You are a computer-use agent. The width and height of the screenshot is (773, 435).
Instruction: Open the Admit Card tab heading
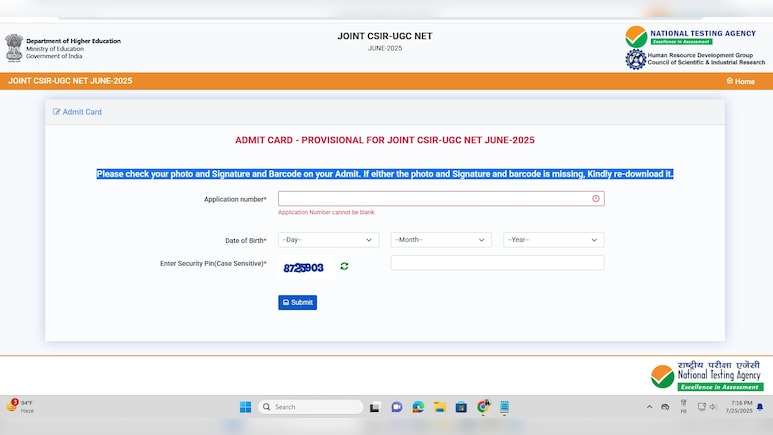[77, 112]
